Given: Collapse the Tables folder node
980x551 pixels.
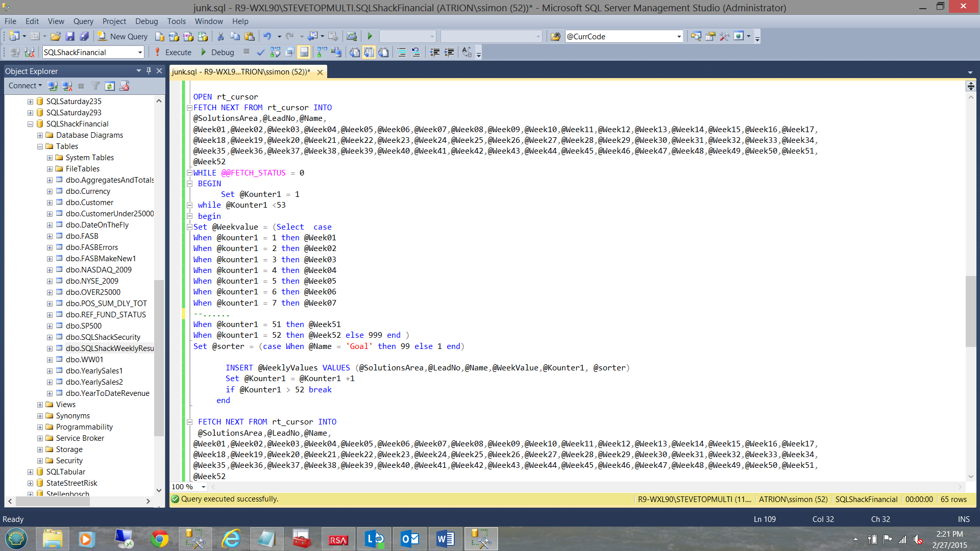Looking at the screenshot, I should (x=40, y=146).
